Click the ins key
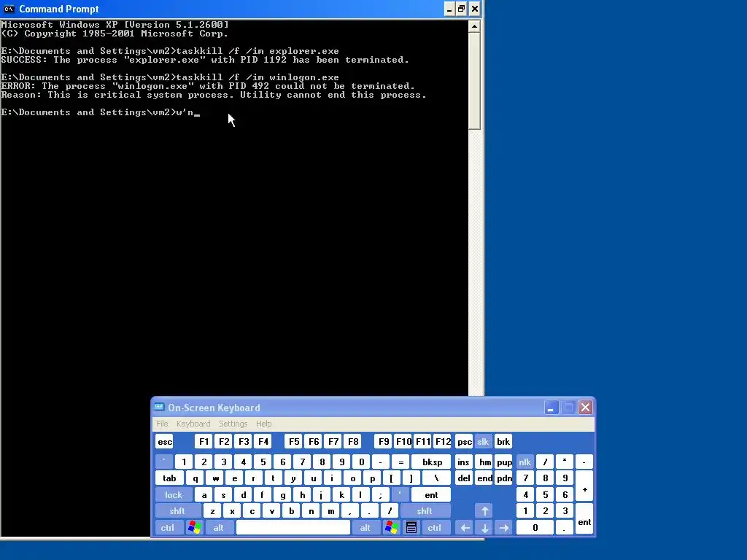The width and height of the screenshot is (747, 560). (464, 462)
